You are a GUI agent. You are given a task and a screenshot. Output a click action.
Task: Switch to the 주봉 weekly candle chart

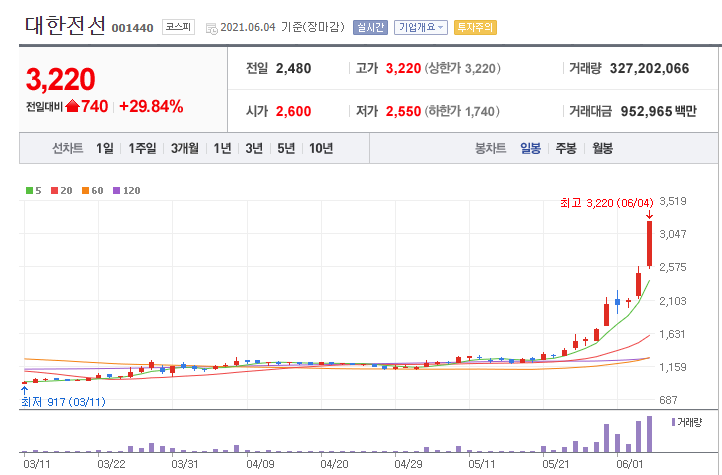pos(566,148)
